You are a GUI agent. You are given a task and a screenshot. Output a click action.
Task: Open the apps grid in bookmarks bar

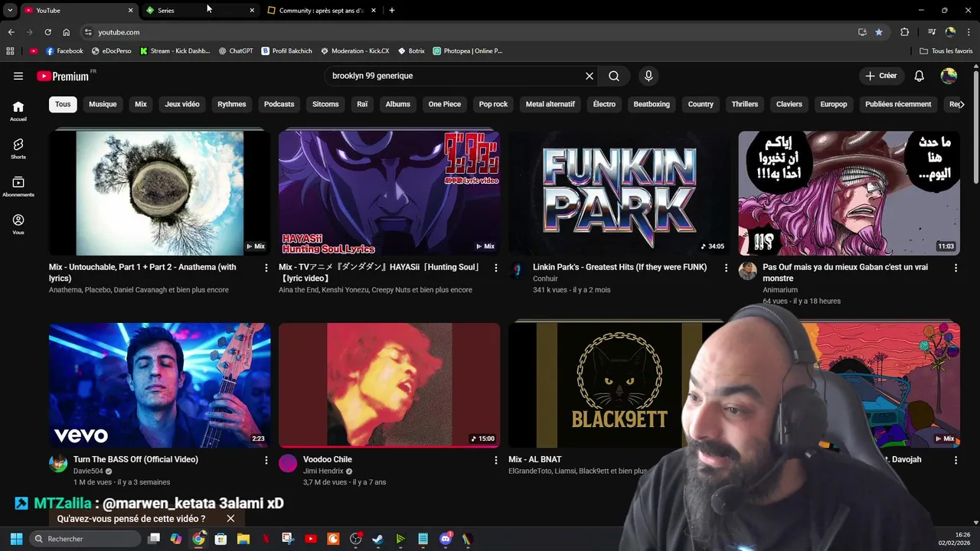pos(10,51)
